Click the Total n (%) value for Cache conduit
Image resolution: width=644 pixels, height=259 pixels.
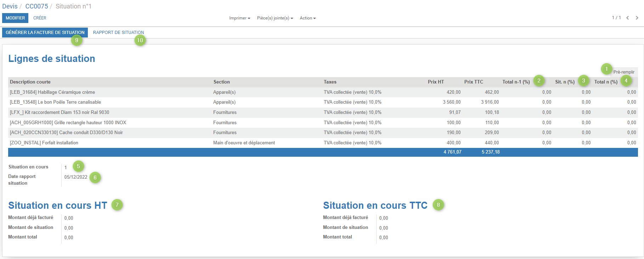click(632, 133)
